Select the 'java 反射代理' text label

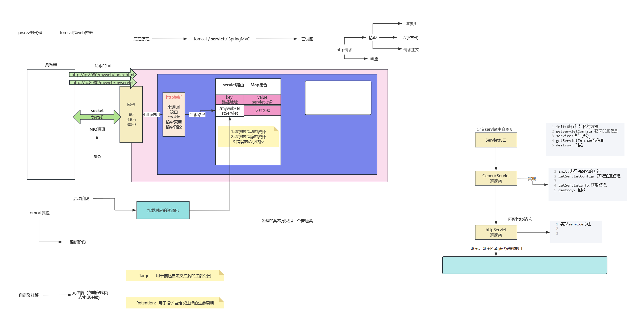30,33
